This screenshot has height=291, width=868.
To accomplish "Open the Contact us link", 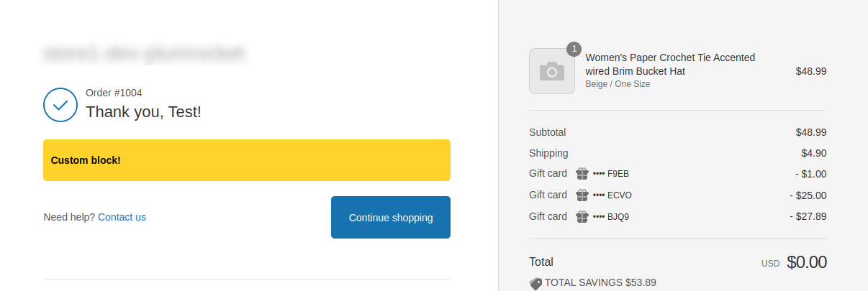I will click(x=122, y=217).
